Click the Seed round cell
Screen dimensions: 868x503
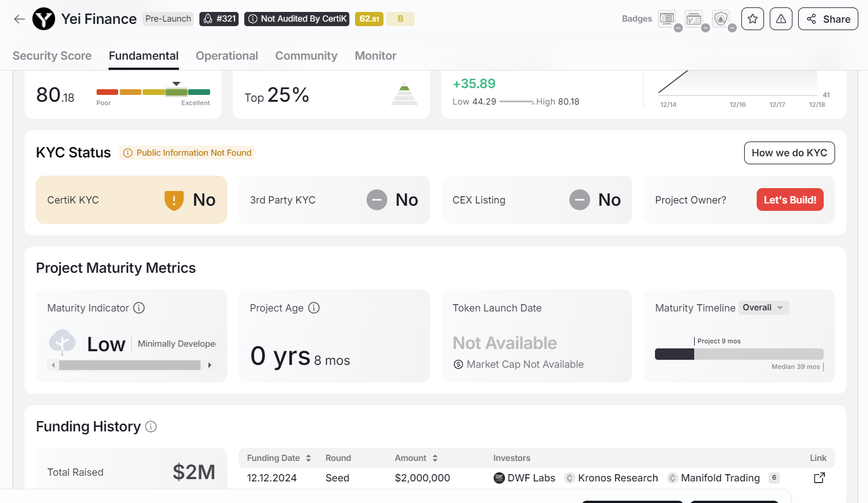[x=337, y=478]
